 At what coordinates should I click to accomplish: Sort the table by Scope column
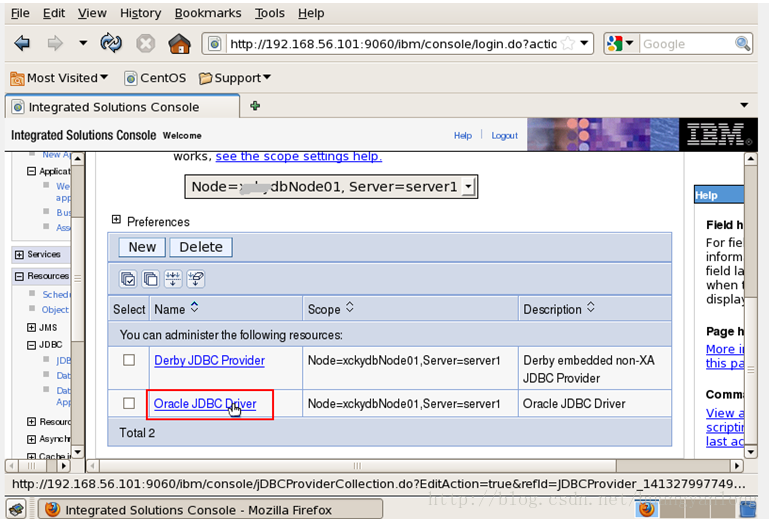point(349,308)
